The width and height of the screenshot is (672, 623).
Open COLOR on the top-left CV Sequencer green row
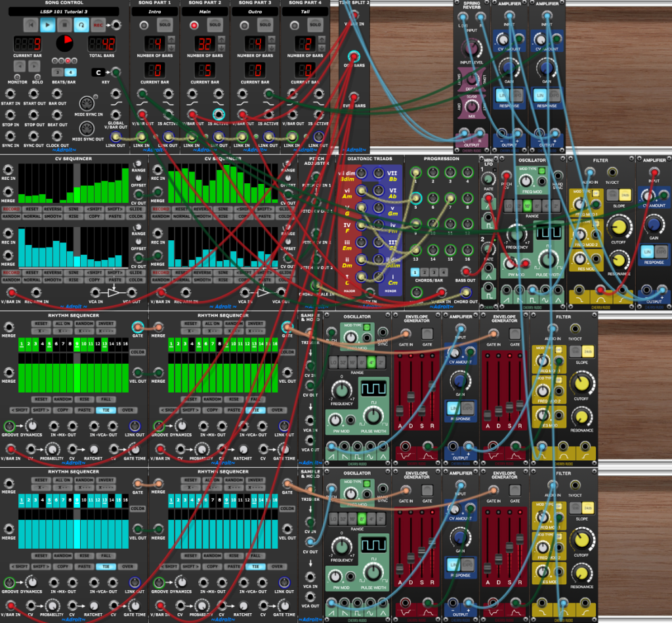pyautogui.click(x=136, y=217)
